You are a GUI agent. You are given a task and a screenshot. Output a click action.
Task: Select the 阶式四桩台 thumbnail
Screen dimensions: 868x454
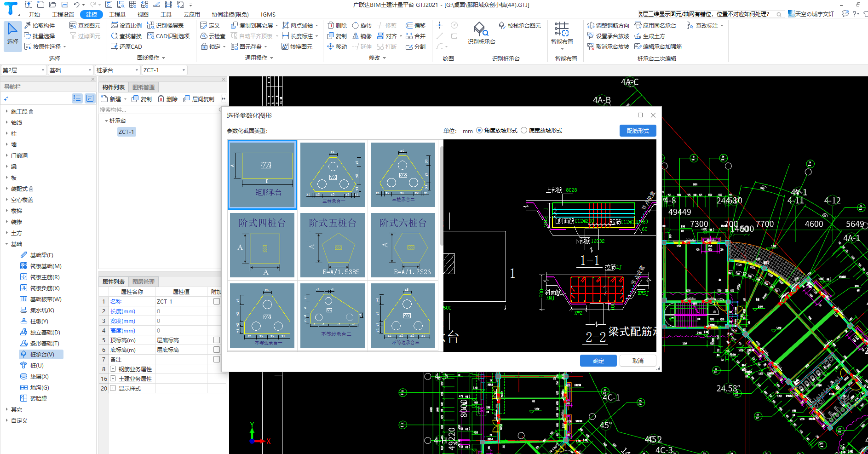[262, 245]
